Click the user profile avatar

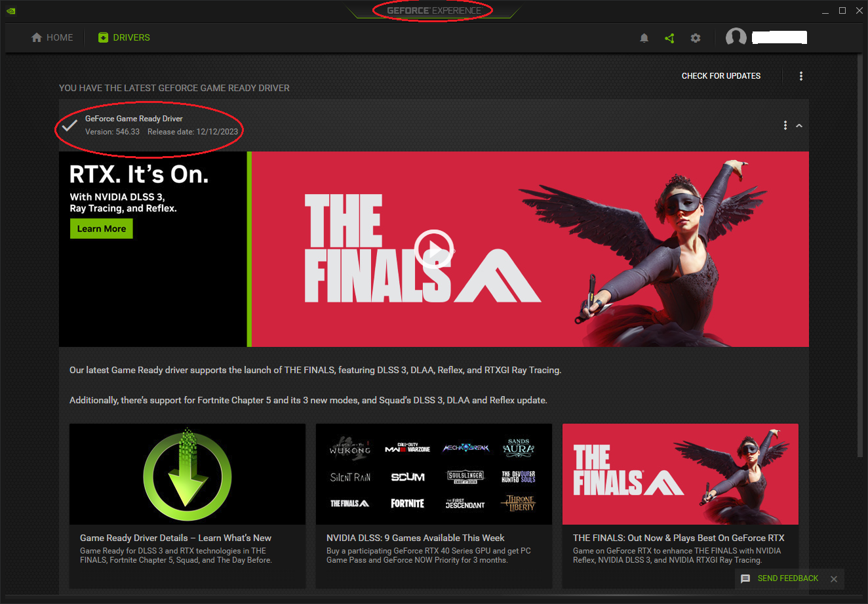(x=736, y=37)
